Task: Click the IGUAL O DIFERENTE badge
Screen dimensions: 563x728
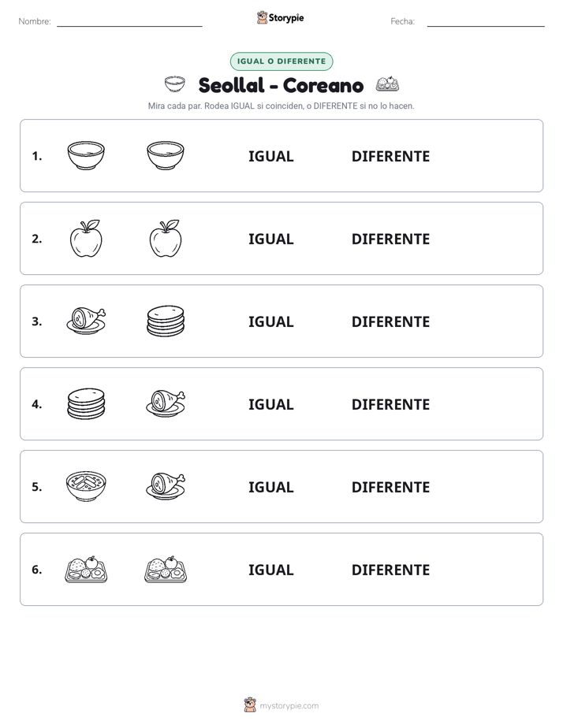Action: pos(281,61)
